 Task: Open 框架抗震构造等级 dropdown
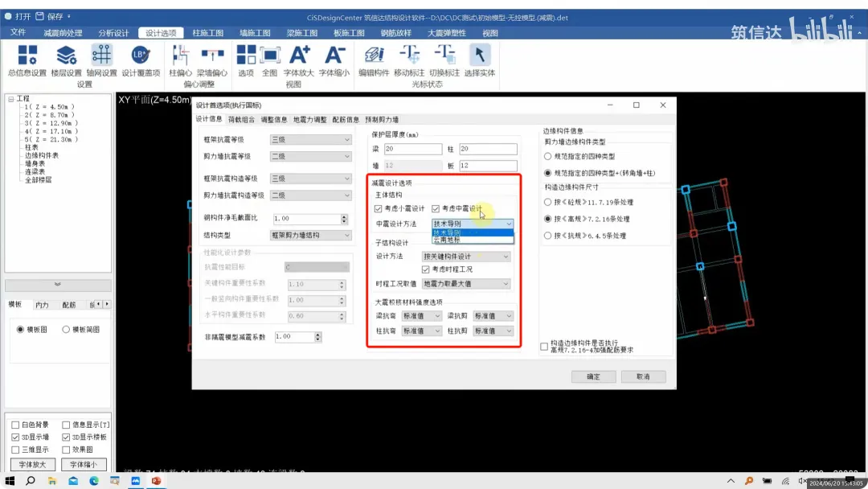[x=310, y=179]
